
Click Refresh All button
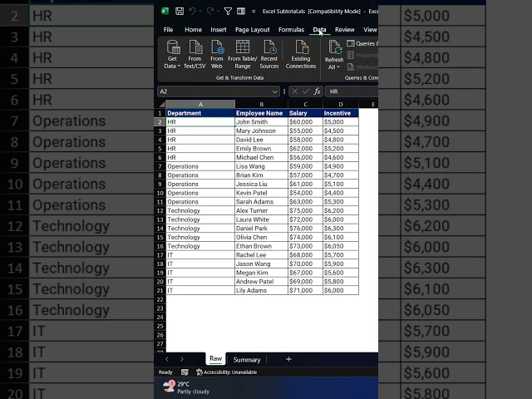click(x=334, y=55)
